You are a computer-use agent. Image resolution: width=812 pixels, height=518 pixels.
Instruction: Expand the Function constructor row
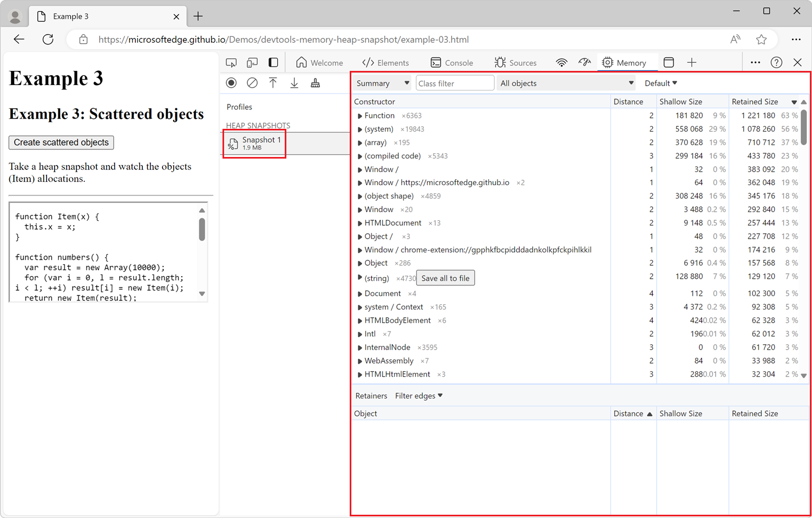(360, 116)
